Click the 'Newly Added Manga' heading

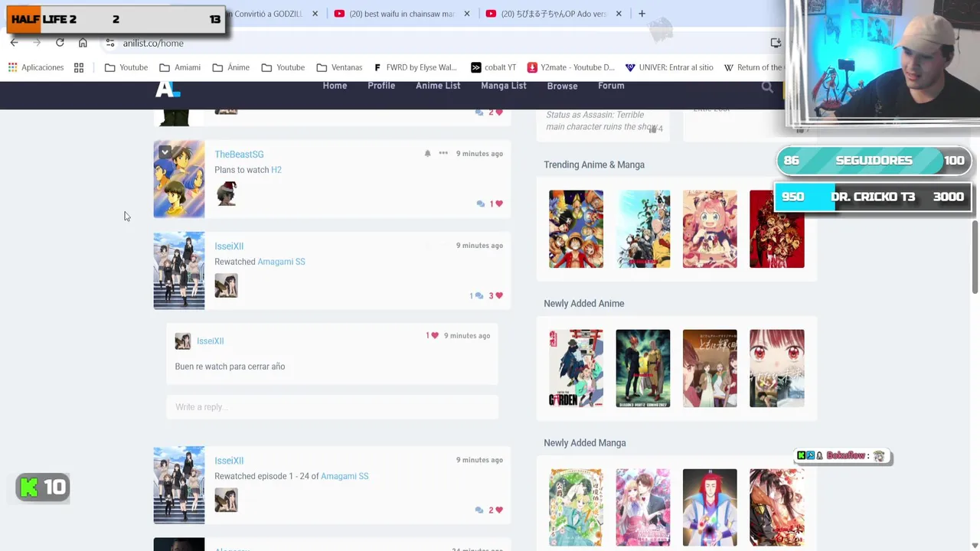tap(585, 443)
